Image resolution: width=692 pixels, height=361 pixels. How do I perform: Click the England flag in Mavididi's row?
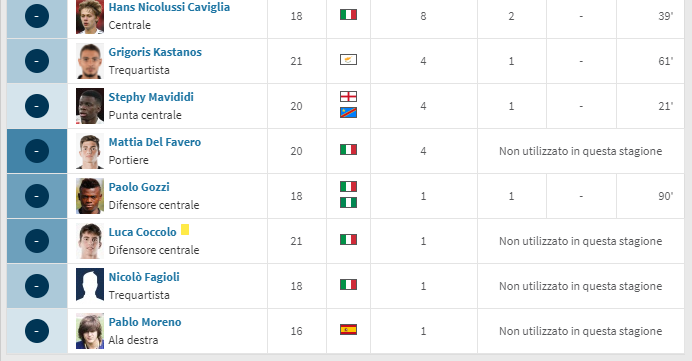[x=348, y=96]
